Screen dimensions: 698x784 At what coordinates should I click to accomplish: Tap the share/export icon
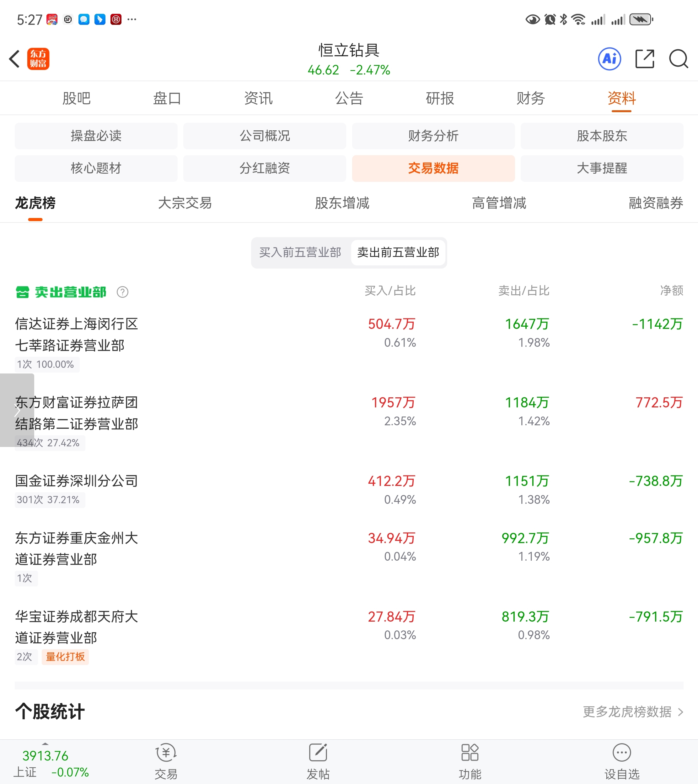point(644,59)
